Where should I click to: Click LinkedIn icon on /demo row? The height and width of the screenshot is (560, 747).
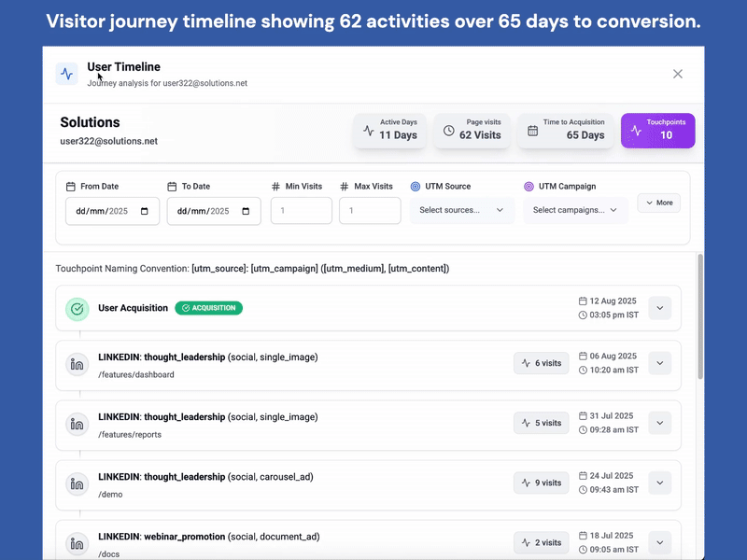tap(78, 483)
